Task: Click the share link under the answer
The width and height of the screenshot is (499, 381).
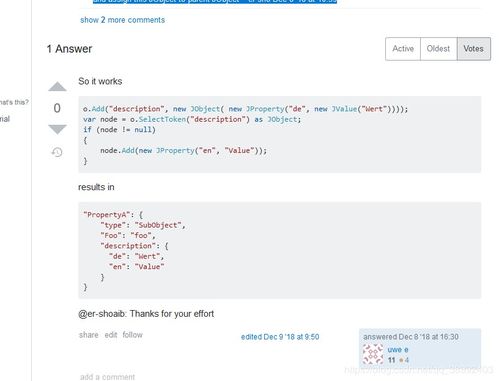Action: (89, 335)
